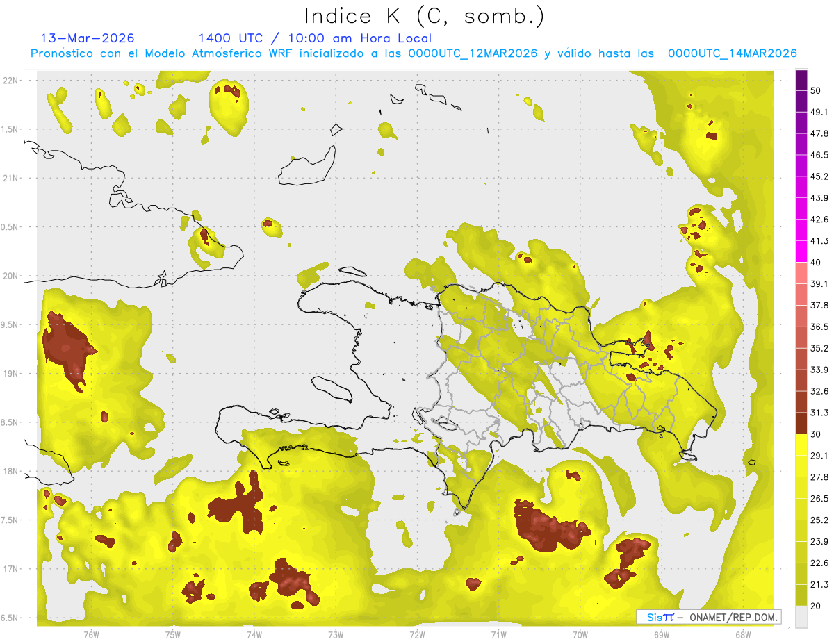
Task: Click the "50" colorbar label
Action: (816, 90)
